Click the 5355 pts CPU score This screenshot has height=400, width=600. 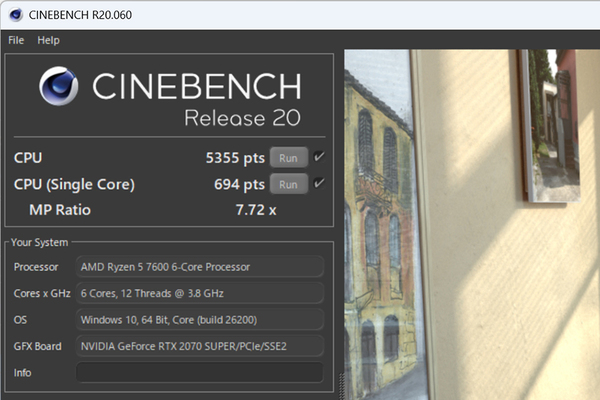235,158
